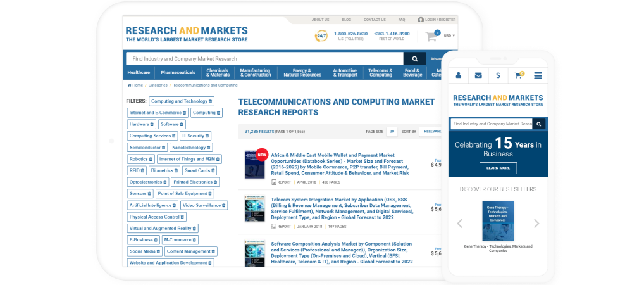The height and width of the screenshot is (285, 644).
Task: Click Login / Register link
Action: (x=437, y=20)
